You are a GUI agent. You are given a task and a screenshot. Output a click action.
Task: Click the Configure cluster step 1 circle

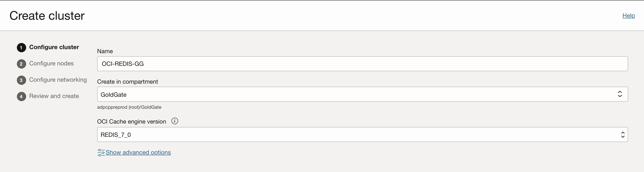tap(21, 47)
